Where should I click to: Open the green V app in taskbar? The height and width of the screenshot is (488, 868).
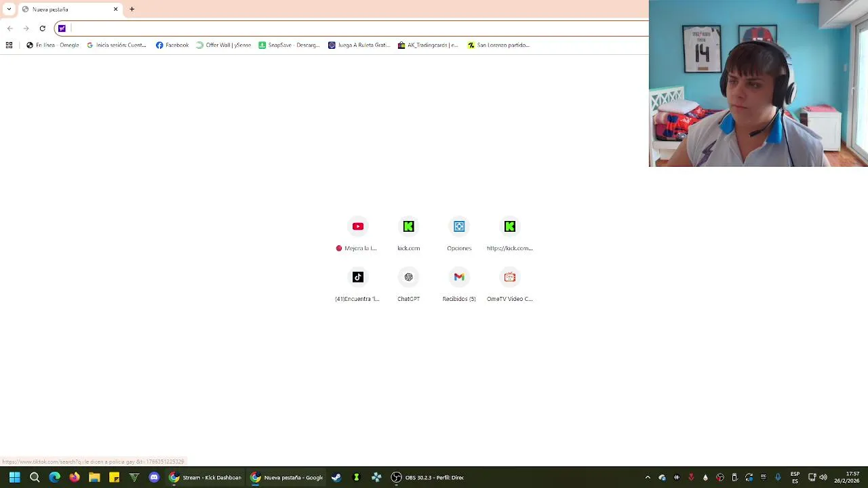click(x=134, y=477)
